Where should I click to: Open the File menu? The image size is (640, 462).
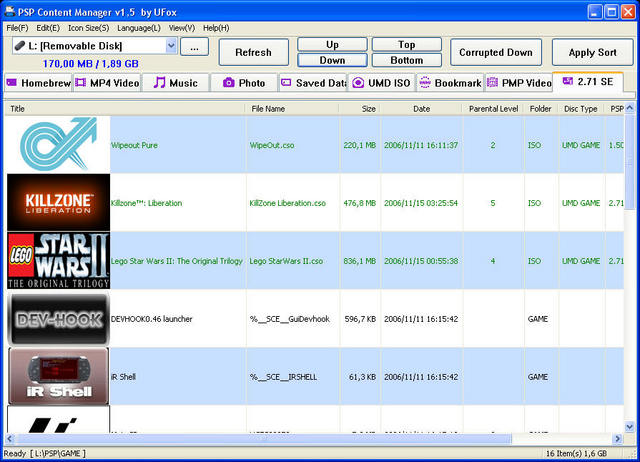[17, 28]
